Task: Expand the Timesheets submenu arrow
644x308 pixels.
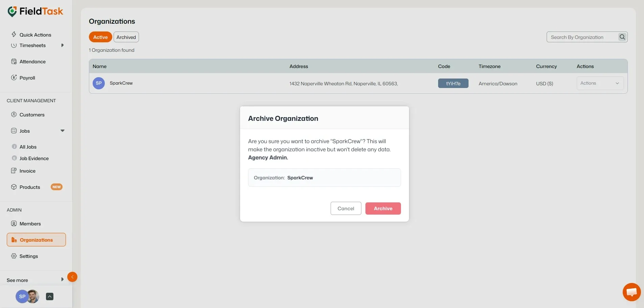Action: 62,45
